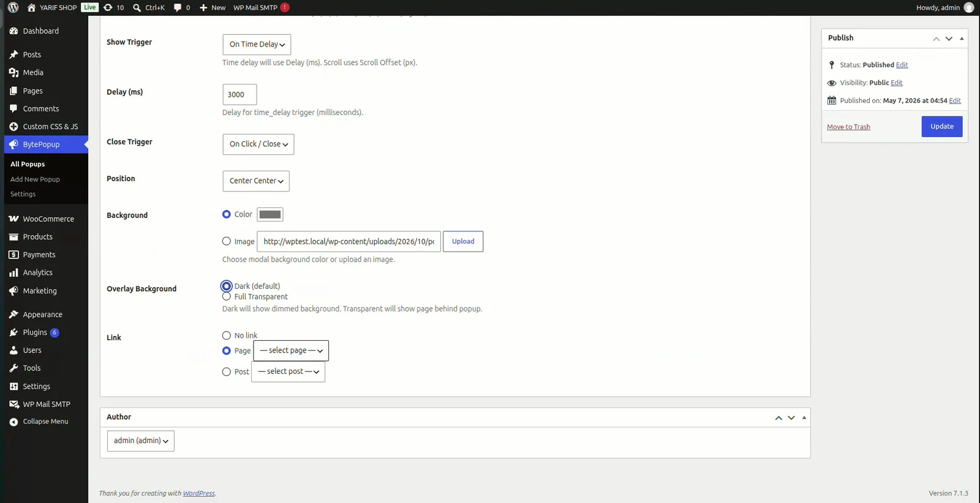The height and width of the screenshot is (503, 980).
Task: Open BytePopup Settings submenu item
Action: (23, 194)
